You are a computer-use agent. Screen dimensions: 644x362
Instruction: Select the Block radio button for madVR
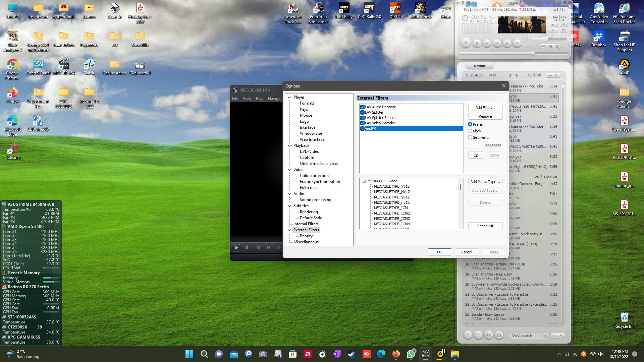point(470,131)
